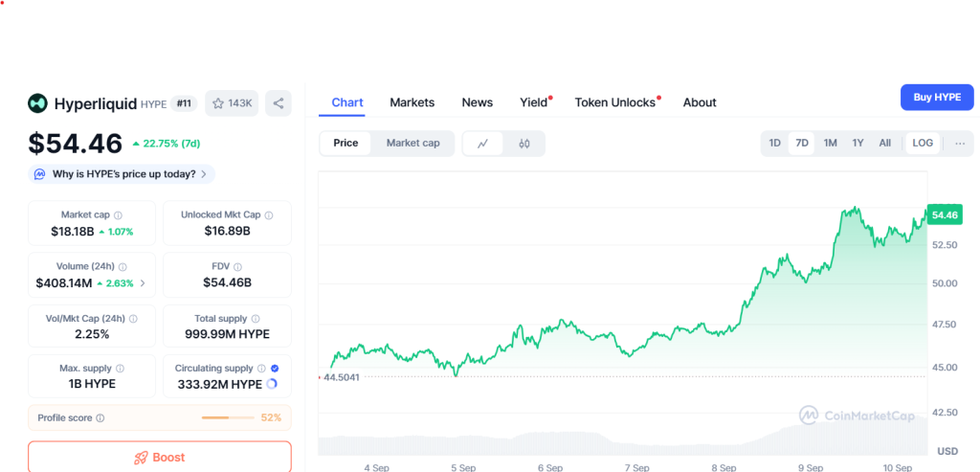Click the Market cap info icon
The image size is (980, 472).
[119, 215]
